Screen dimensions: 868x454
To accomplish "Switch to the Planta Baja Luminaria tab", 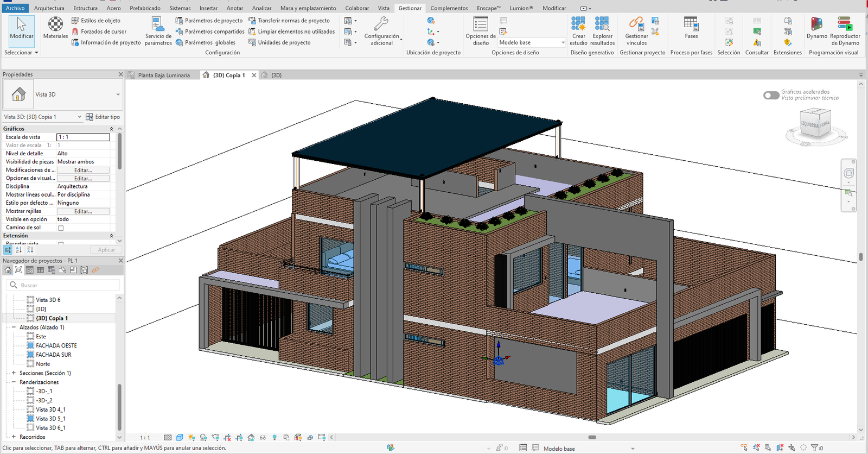I will pos(163,75).
